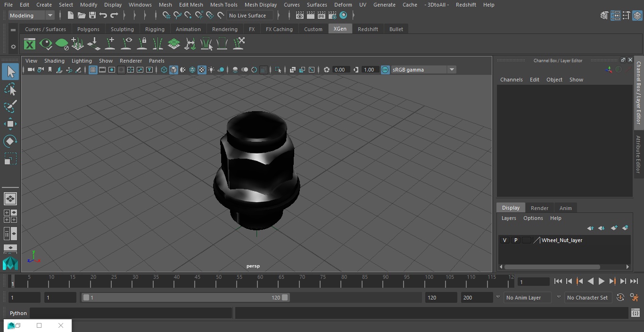This screenshot has width=644, height=332.
Task: Open the Redshift menu
Action: 466,5
